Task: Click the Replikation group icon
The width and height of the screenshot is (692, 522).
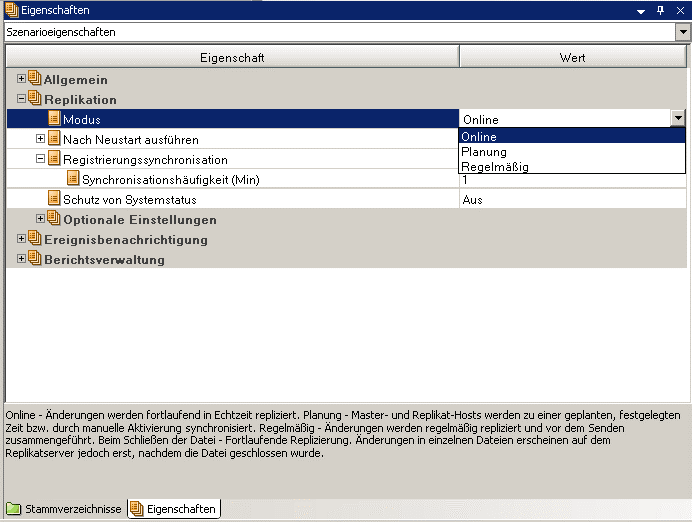Action: [x=35, y=99]
